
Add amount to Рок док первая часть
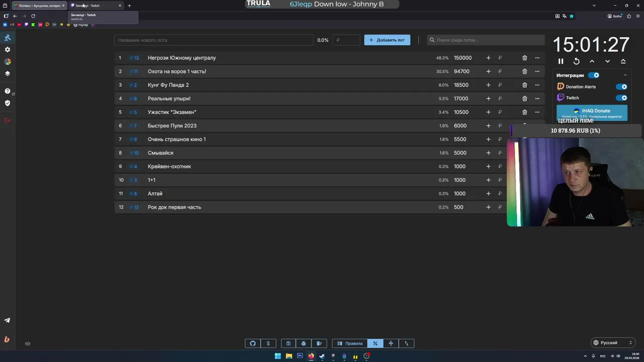488,207
